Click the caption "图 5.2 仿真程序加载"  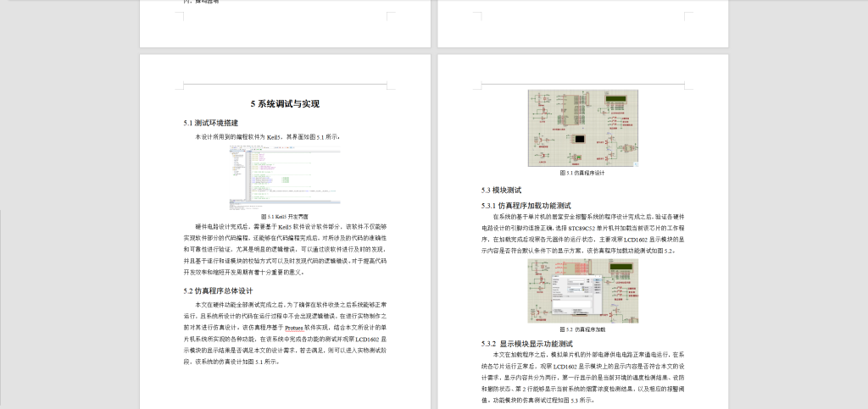[x=582, y=329]
